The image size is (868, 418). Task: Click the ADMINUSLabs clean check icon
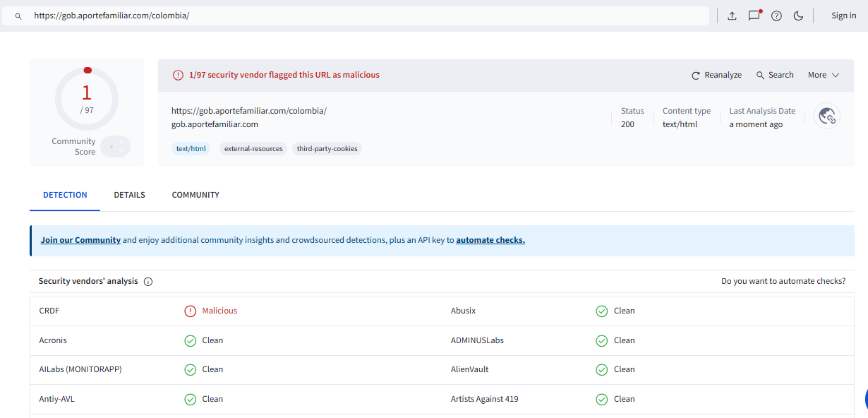point(601,340)
